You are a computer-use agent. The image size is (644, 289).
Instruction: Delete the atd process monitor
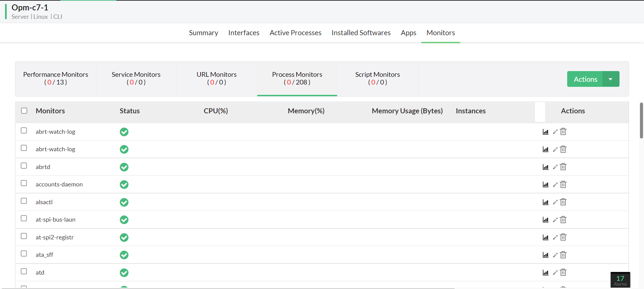563,273
